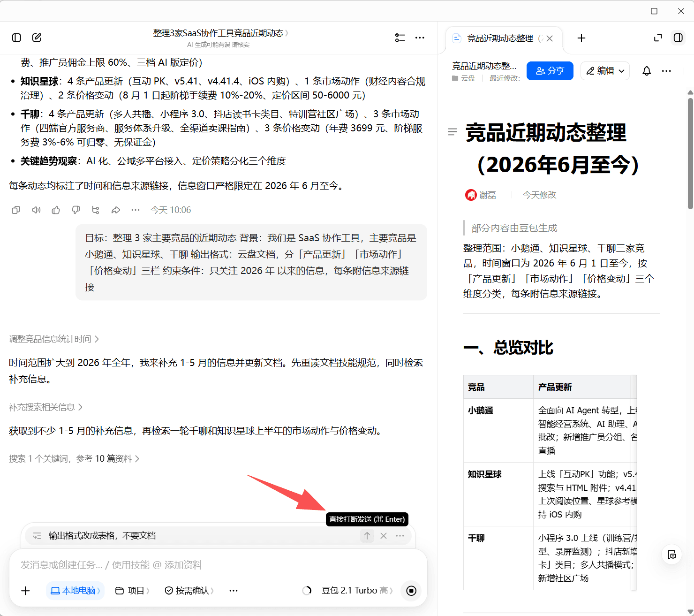Open the 项目 project selector
This screenshot has height=616, width=694.
click(x=132, y=591)
